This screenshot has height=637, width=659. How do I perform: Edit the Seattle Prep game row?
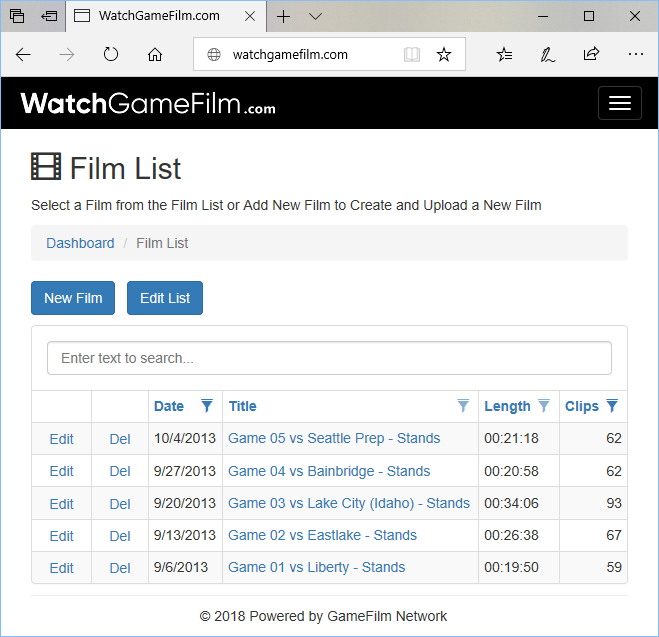(x=61, y=439)
